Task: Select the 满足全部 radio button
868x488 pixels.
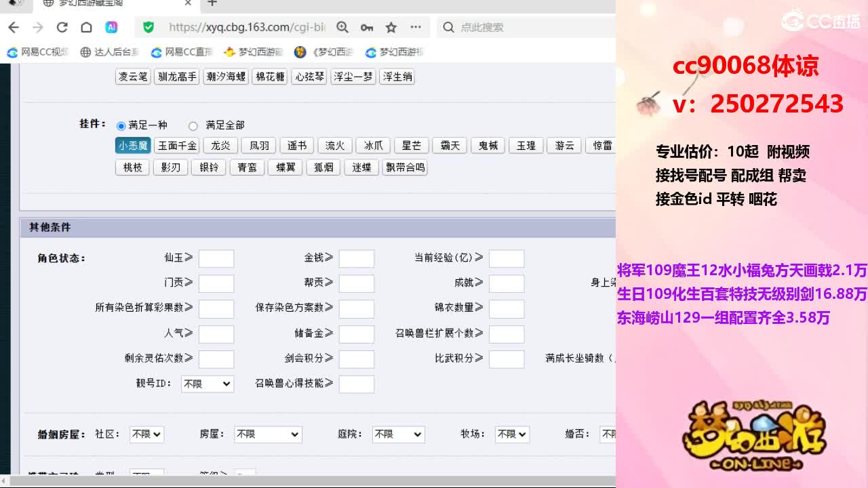Action: pos(193,125)
